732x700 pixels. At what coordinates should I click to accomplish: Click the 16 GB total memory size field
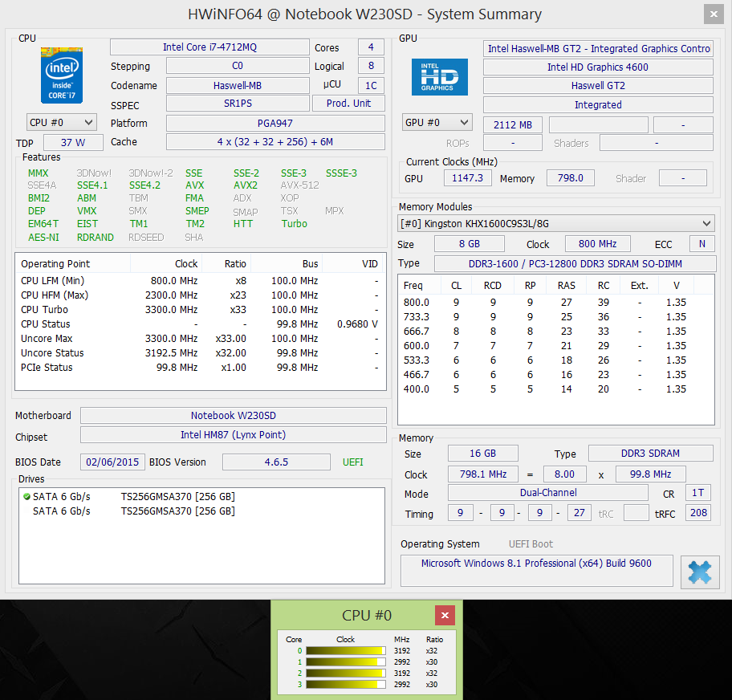pos(482,454)
